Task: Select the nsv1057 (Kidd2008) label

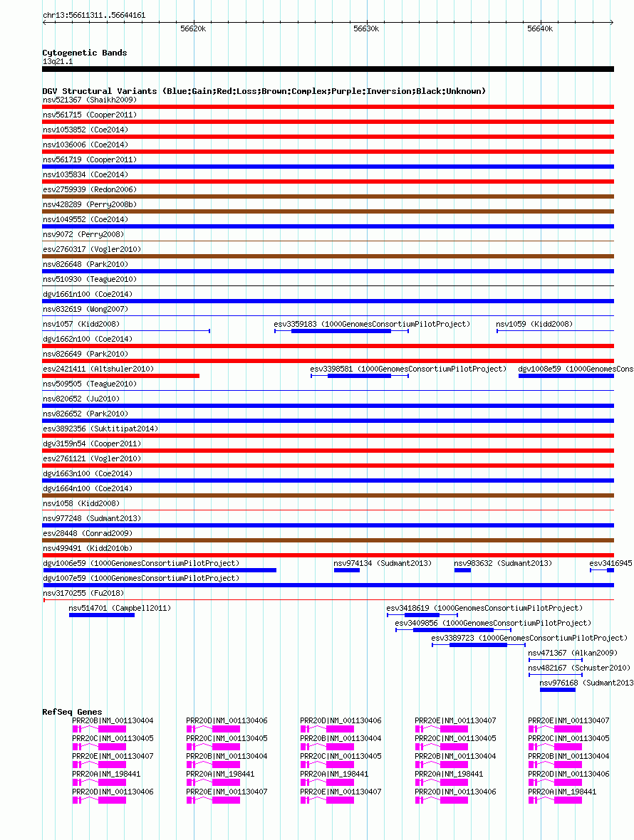Action: (81, 324)
